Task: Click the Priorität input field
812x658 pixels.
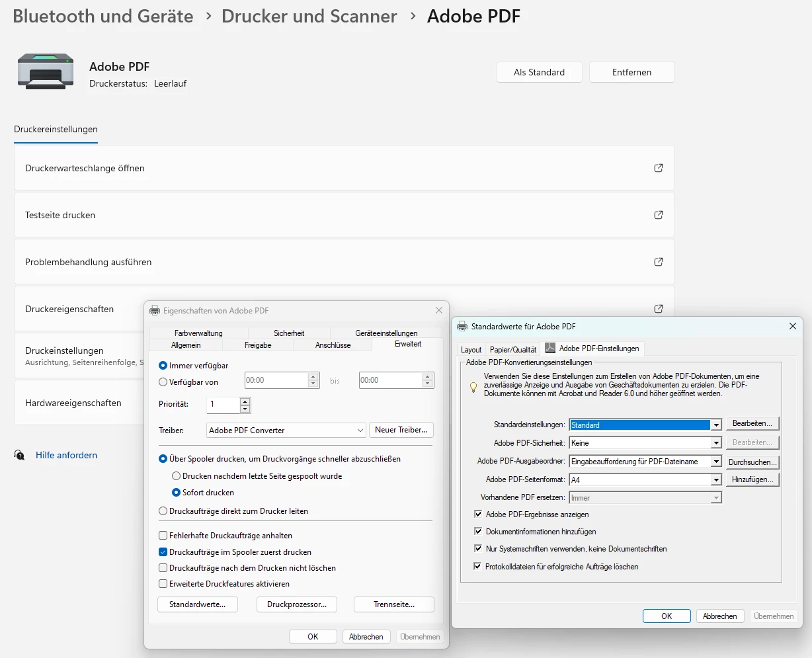Action: (x=223, y=404)
